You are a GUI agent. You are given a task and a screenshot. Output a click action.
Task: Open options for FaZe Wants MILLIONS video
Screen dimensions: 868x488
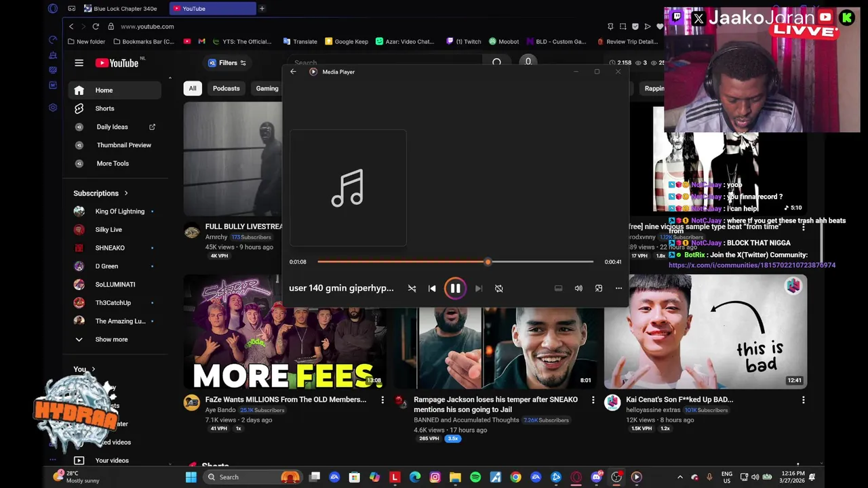tap(382, 400)
